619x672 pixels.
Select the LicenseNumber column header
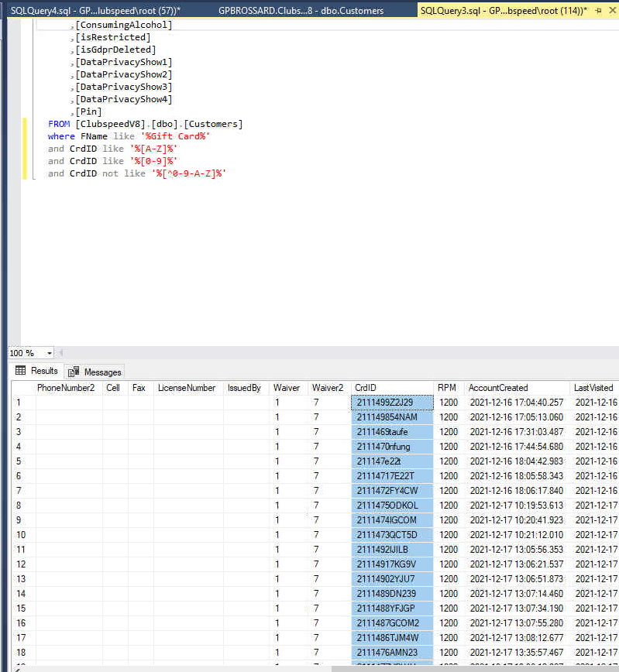pos(187,388)
